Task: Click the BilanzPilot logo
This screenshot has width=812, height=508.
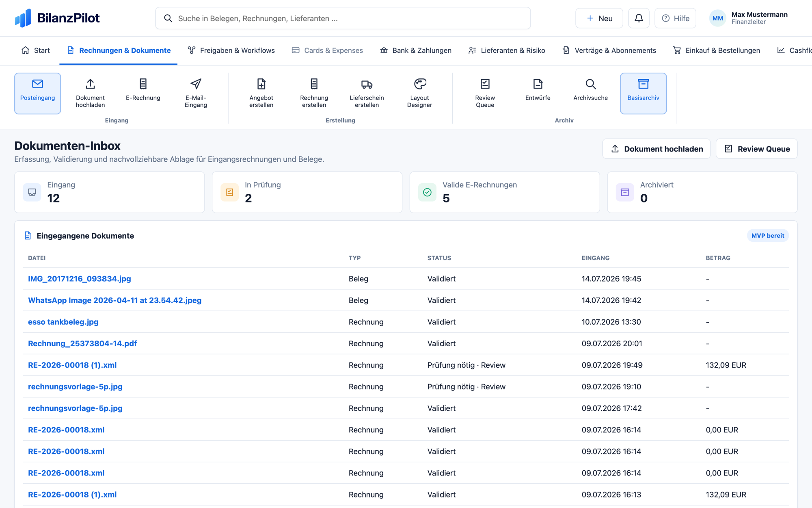Action: pyautogui.click(x=57, y=18)
